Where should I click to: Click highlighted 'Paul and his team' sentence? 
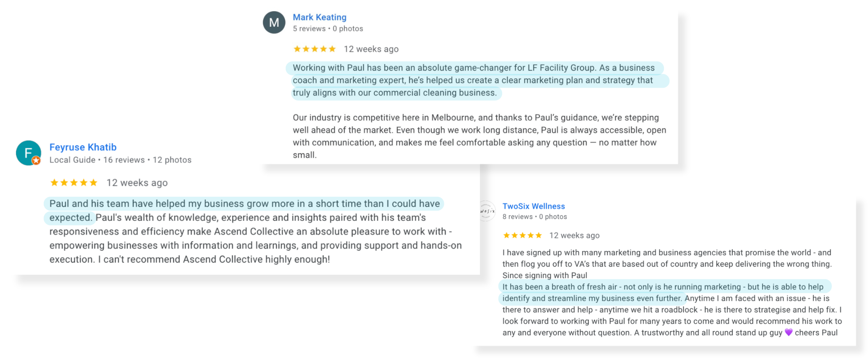(x=244, y=204)
